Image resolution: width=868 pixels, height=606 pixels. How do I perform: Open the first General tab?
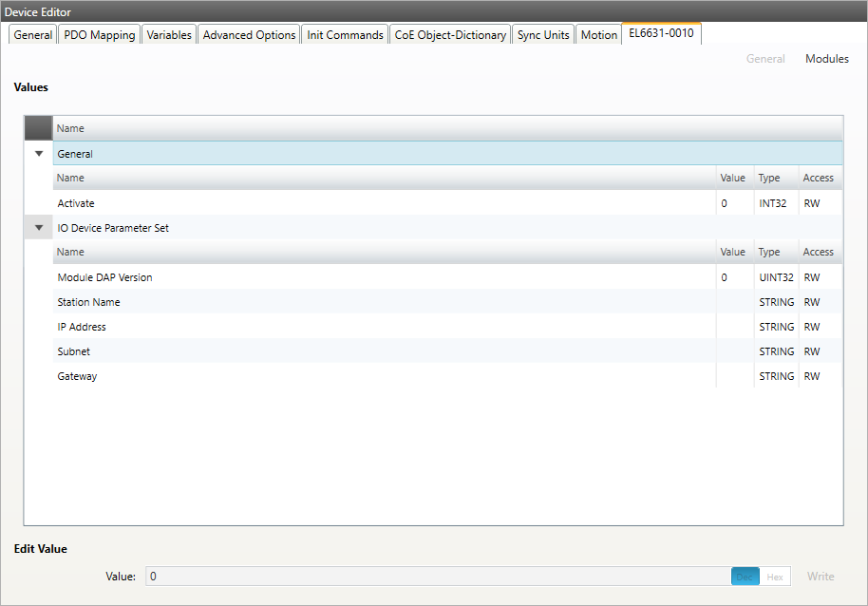tap(33, 35)
